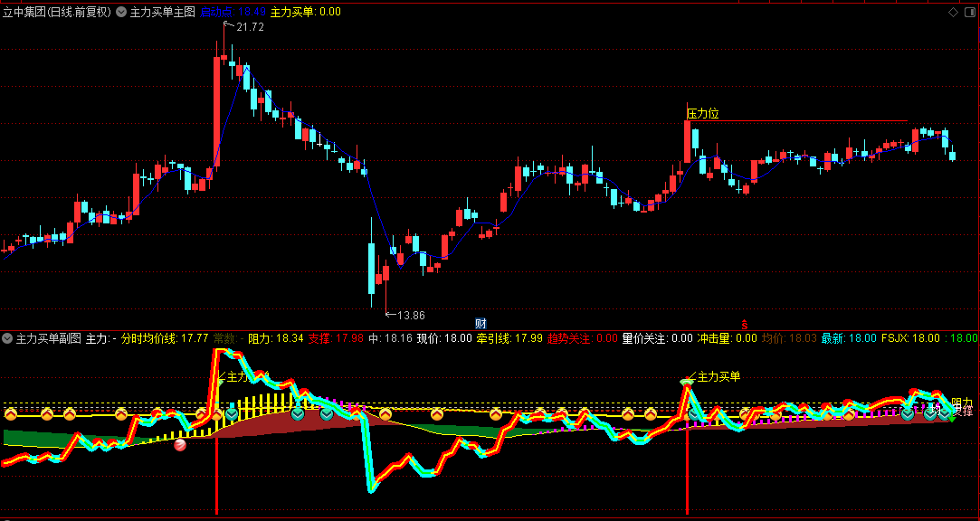The width and height of the screenshot is (980, 521).
Task: Click the right-side 主力买单 label in sub-chart
Action: tap(718, 376)
